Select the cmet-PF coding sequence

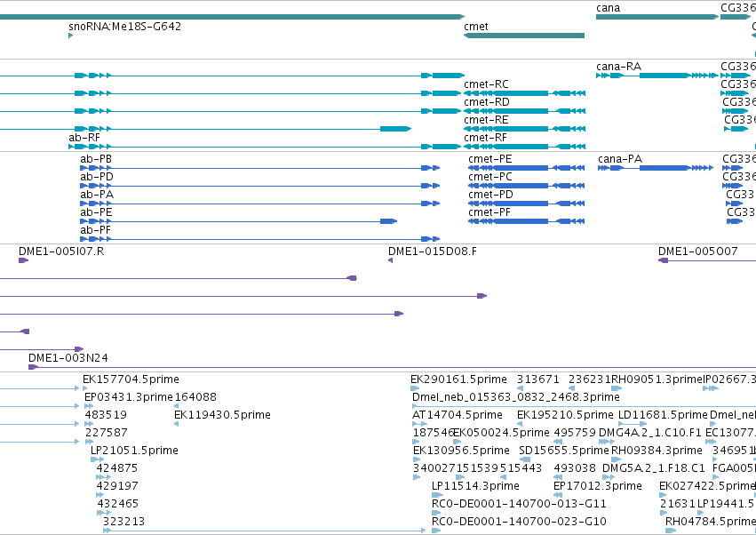527,221
